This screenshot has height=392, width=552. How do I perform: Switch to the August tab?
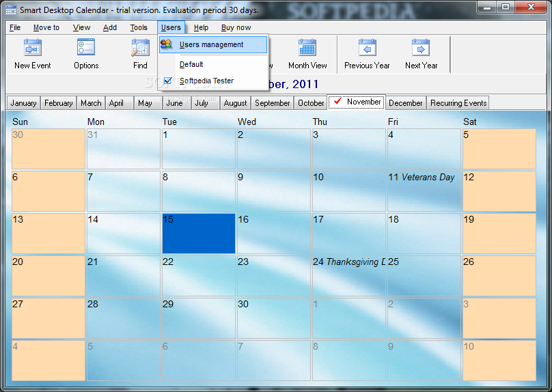(235, 103)
